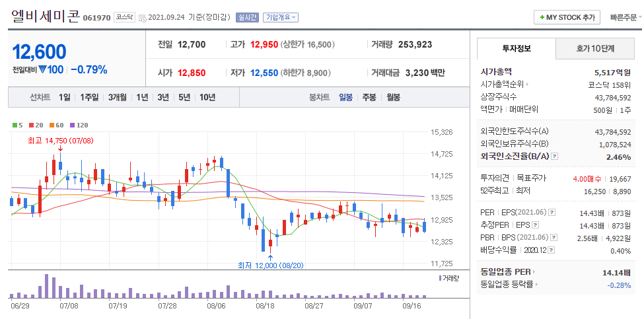
Task: Click the 목표주가 value 19,667
Action: (621, 178)
